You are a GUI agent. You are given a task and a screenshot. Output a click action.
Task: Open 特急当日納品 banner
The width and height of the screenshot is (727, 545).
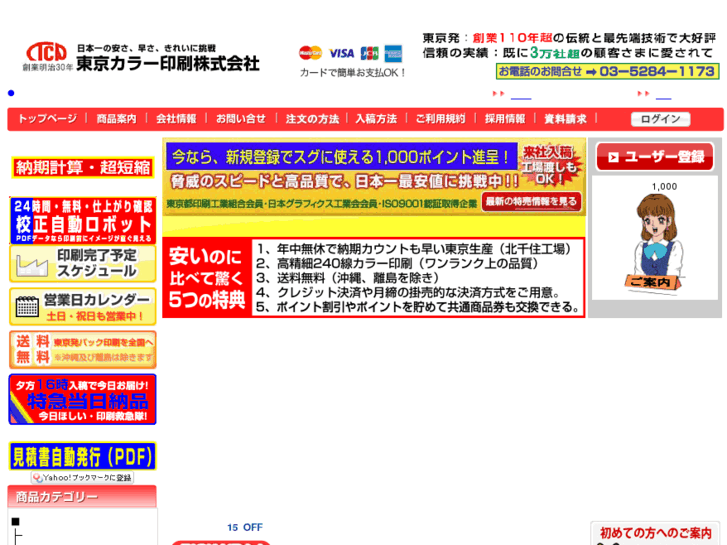[83, 399]
